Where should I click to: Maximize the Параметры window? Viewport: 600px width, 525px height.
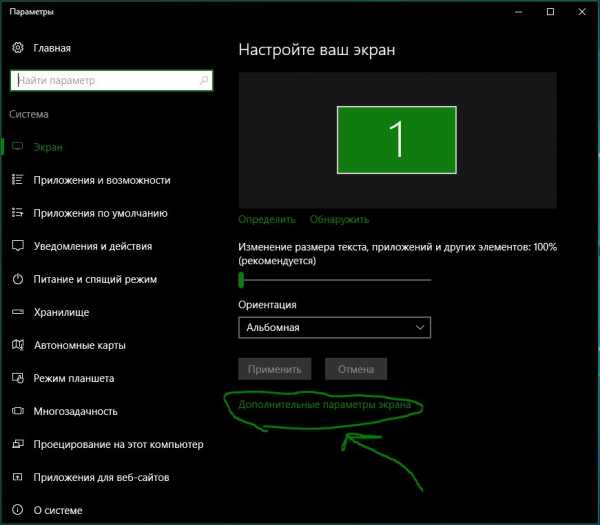tap(550, 12)
